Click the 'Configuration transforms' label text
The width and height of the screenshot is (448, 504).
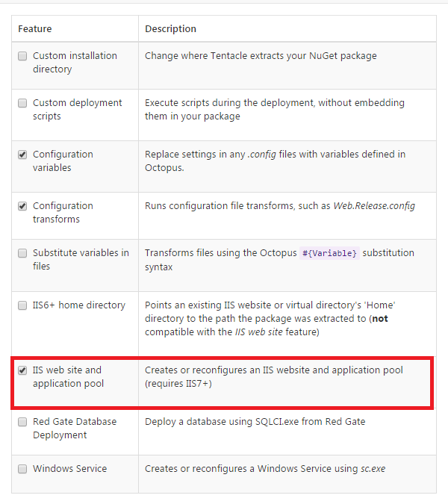click(x=63, y=213)
